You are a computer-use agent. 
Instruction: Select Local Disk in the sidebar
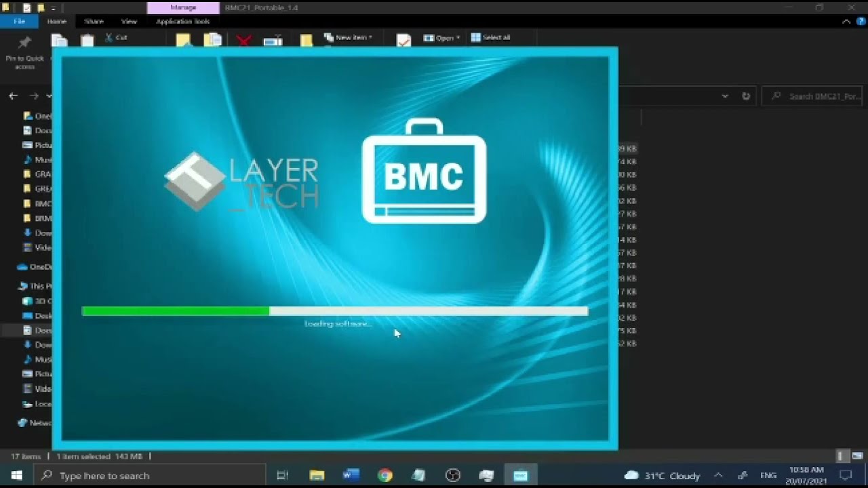click(x=37, y=404)
